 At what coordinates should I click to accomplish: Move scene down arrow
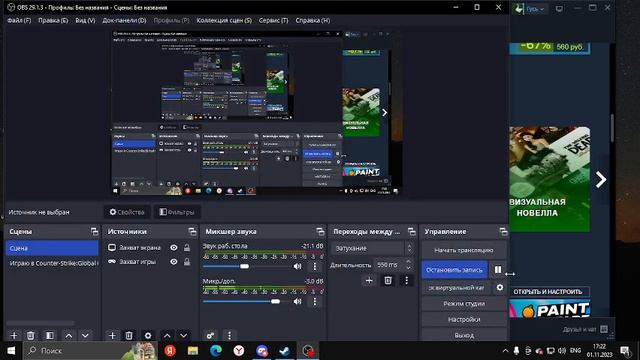(x=85, y=336)
